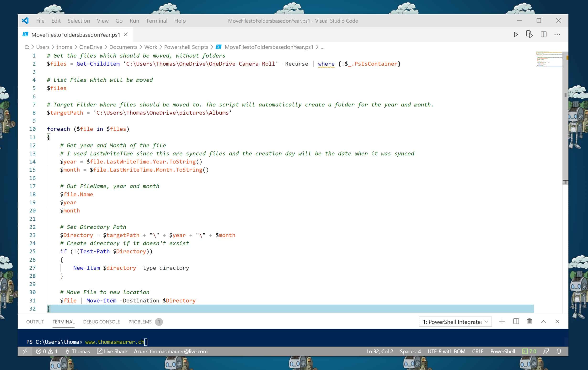Open the Terminal menu

tap(156, 21)
